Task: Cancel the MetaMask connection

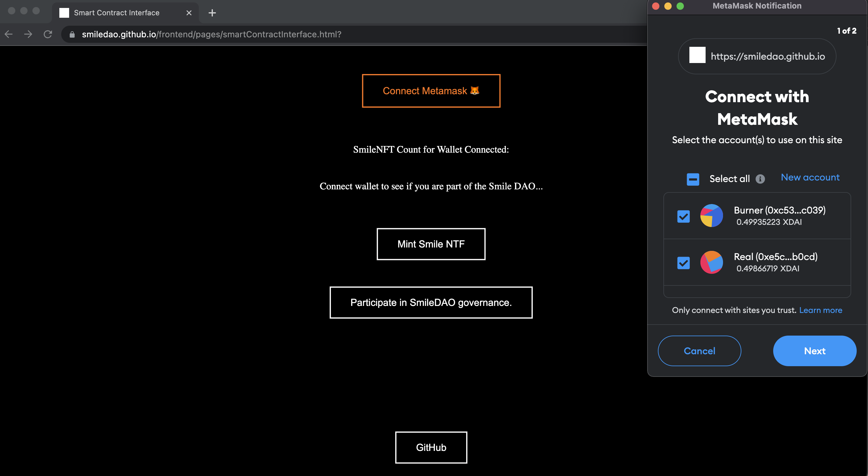Action: pyautogui.click(x=699, y=351)
